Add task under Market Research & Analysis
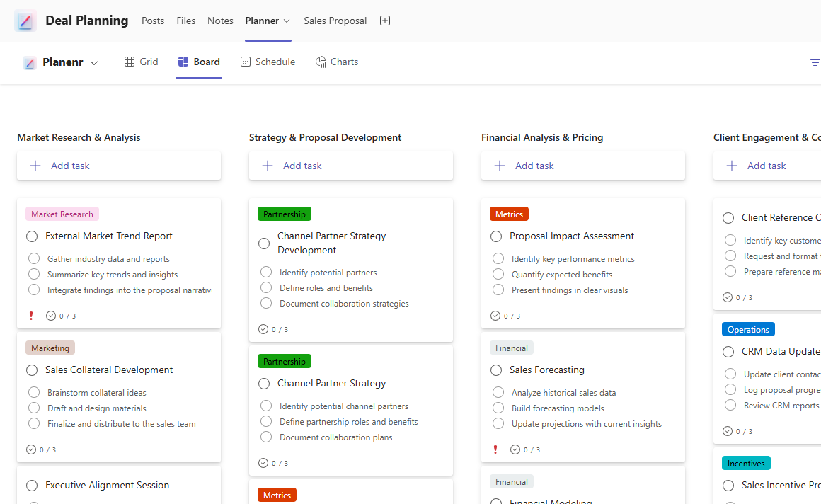 [70, 166]
